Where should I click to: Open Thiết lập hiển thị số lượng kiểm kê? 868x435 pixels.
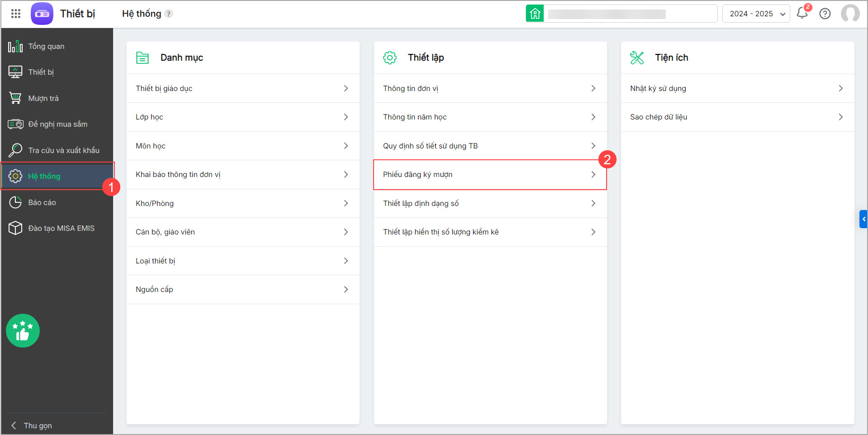pos(490,232)
